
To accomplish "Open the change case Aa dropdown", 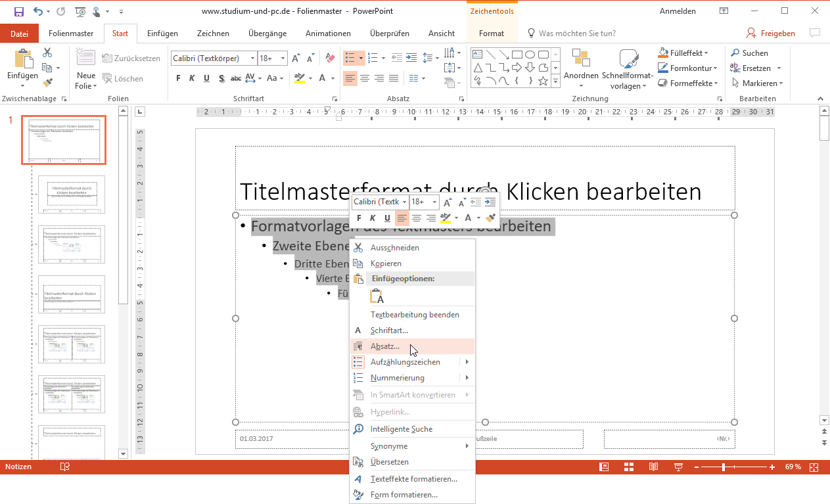I will (x=275, y=78).
